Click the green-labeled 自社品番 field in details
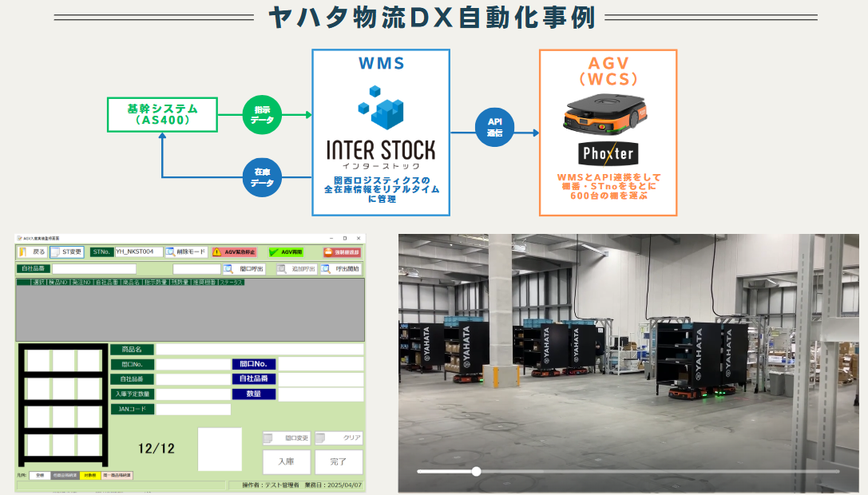Screen dimensions: 868x495 coord(193,379)
